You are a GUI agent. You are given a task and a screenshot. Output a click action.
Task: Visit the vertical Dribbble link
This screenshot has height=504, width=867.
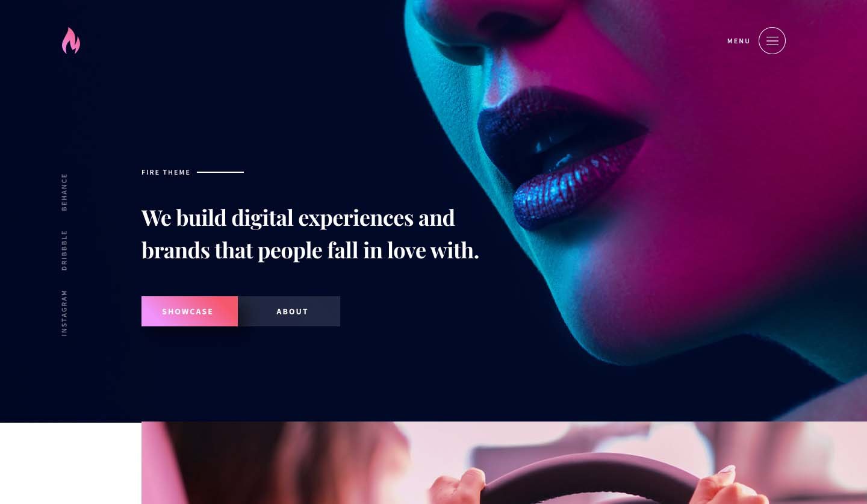point(64,250)
